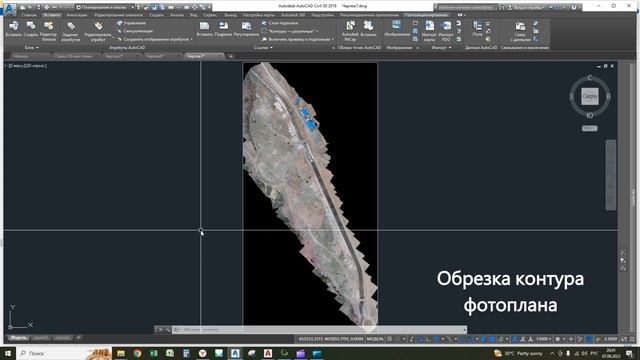The width and height of the screenshot is (640, 360).
Task: Click the ViewCube north С label
Action: point(589,78)
